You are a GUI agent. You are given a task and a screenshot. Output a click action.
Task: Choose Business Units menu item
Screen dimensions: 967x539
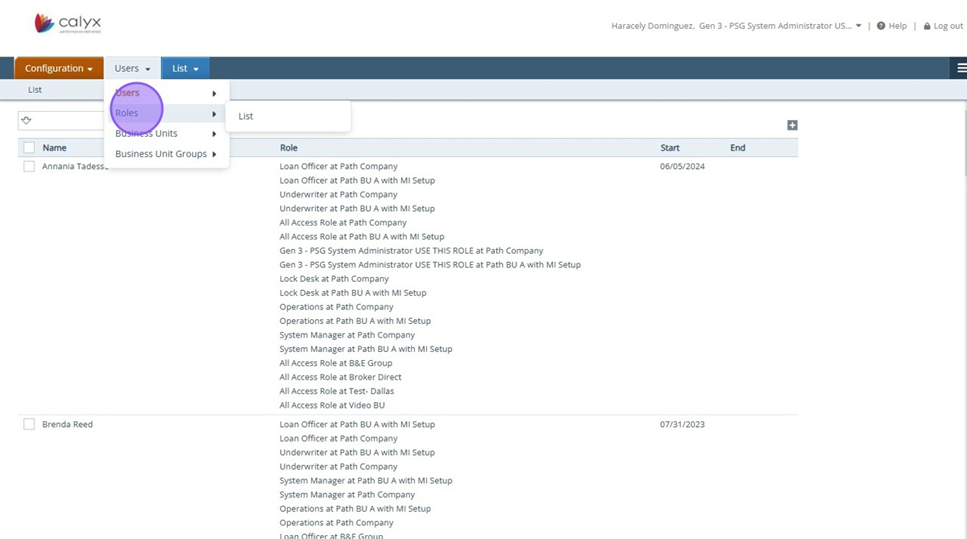146,134
